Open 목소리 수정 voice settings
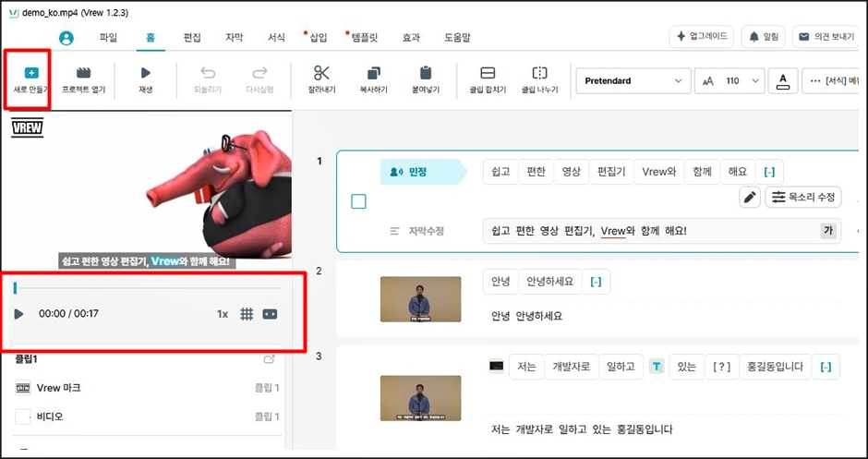 click(803, 197)
